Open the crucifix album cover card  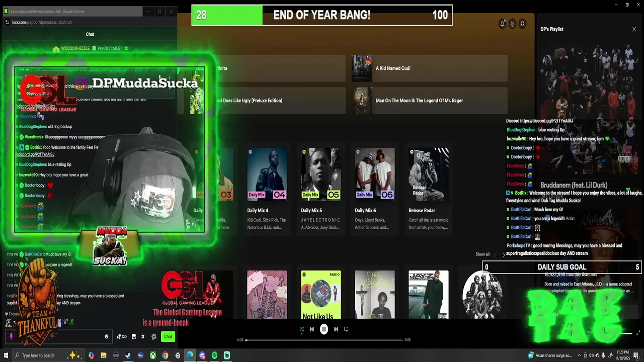374,295
